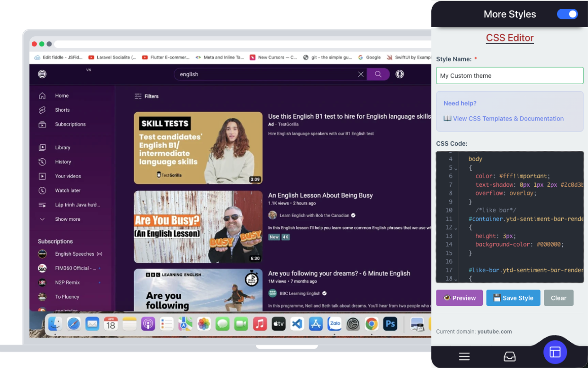This screenshot has height=368, width=588.
Task: Click the 'CSS Editor' heading
Action: 510,38
